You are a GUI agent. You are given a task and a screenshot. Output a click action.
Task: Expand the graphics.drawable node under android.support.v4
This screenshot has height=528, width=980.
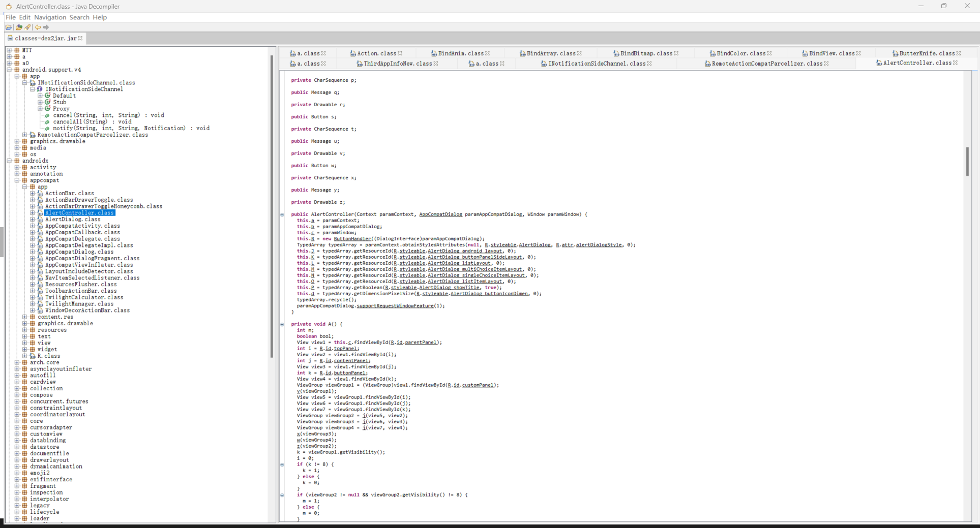point(17,141)
